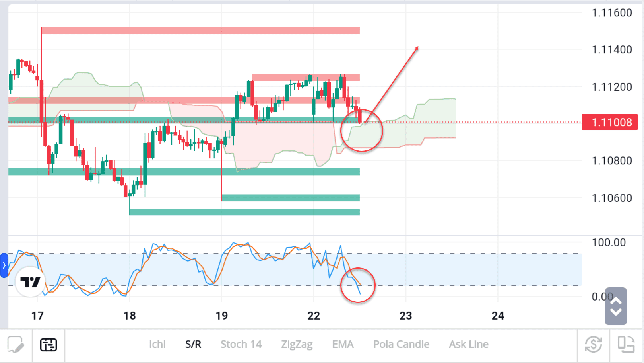Open the chart settings sliders icon
Viewport: 644px width, 363px height.
pyautogui.click(x=48, y=345)
